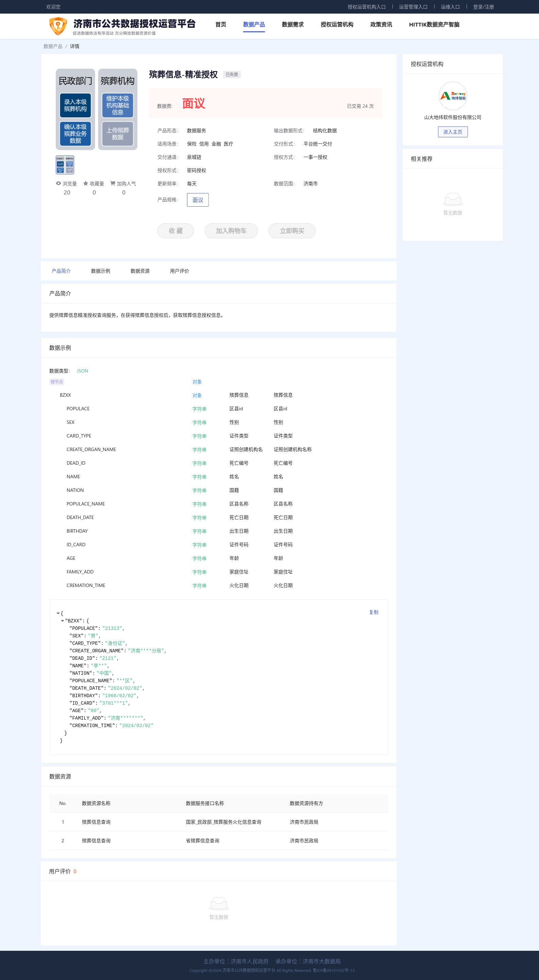Click the empty inbox icon under 用户评价

(219, 903)
